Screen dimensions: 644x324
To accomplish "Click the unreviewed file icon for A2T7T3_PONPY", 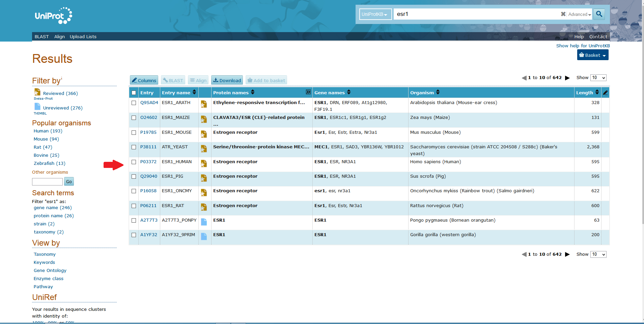I will [x=204, y=222].
